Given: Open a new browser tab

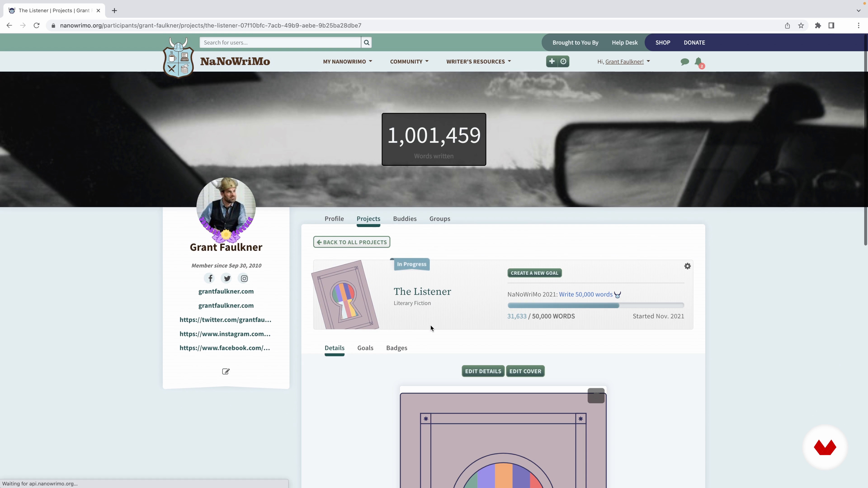Looking at the screenshot, I should (114, 10).
